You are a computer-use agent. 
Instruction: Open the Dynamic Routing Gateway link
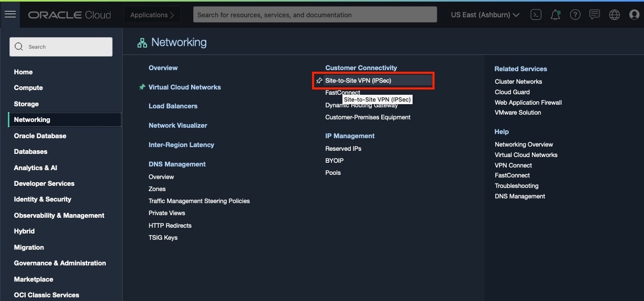point(361,105)
